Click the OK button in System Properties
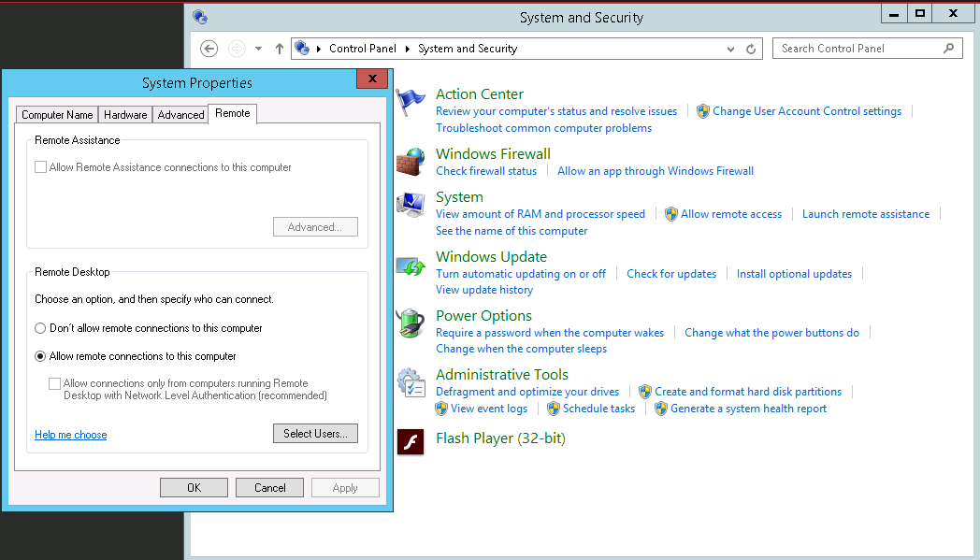 coord(194,488)
